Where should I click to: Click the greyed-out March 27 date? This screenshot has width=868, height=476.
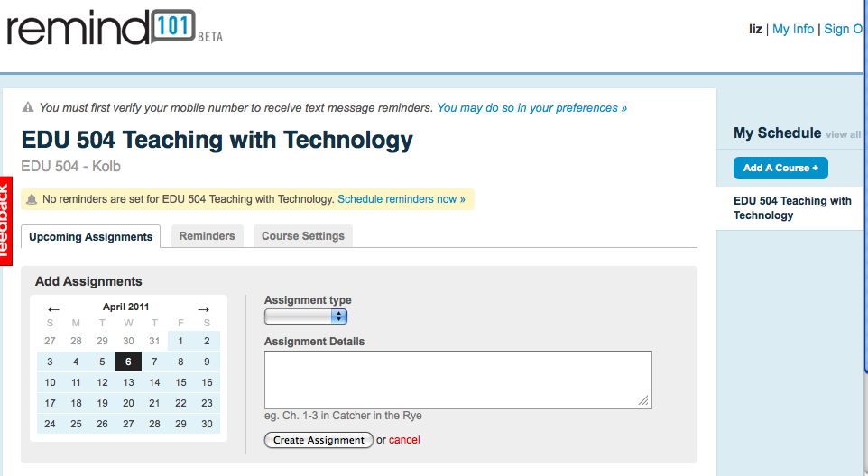pyautogui.click(x=50, y=341)
